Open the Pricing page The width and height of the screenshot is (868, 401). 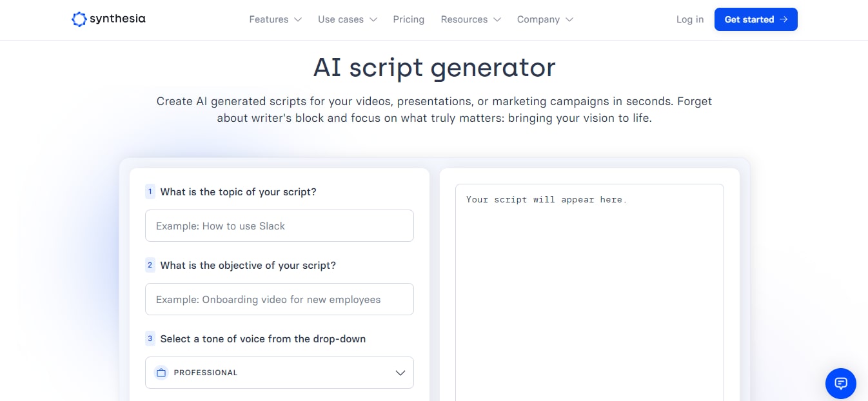click(x=409, y=19)
